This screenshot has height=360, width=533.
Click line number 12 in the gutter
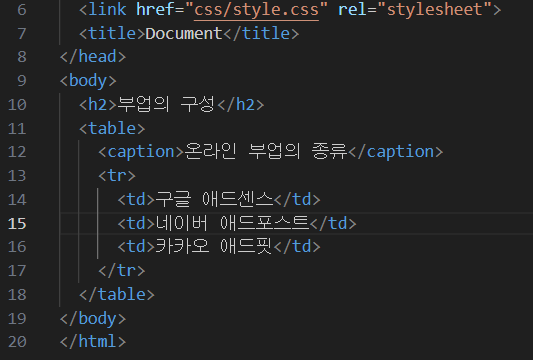click(17, 152)
